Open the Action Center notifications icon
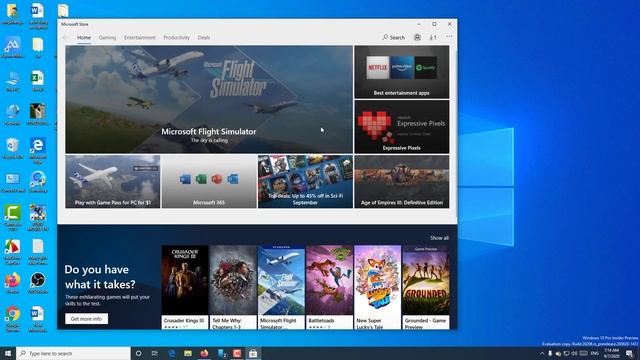 coord(629,353)
